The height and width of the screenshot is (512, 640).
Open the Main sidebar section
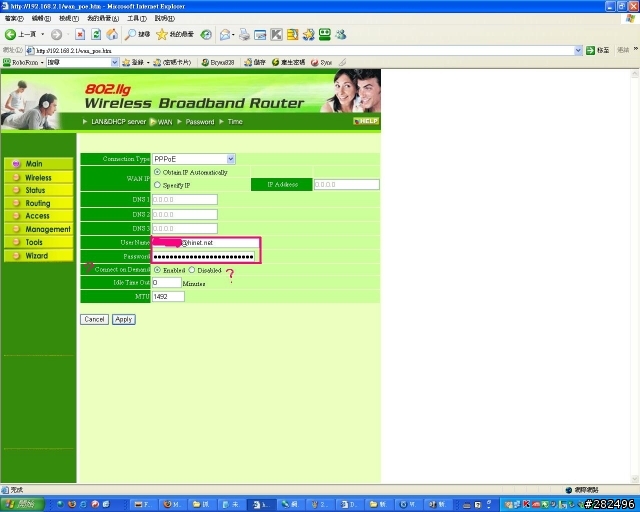tap(38, 164)
